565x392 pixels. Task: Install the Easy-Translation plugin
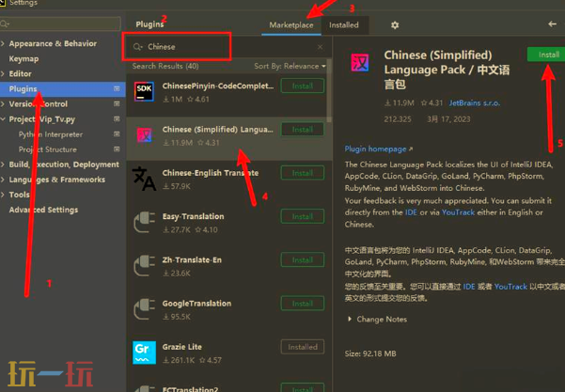pos(303,216)
